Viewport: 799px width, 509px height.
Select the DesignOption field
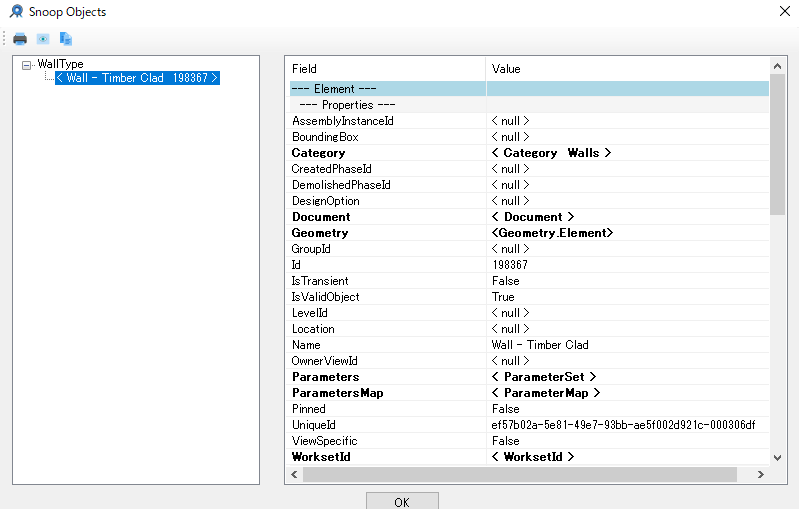(326, 201)
